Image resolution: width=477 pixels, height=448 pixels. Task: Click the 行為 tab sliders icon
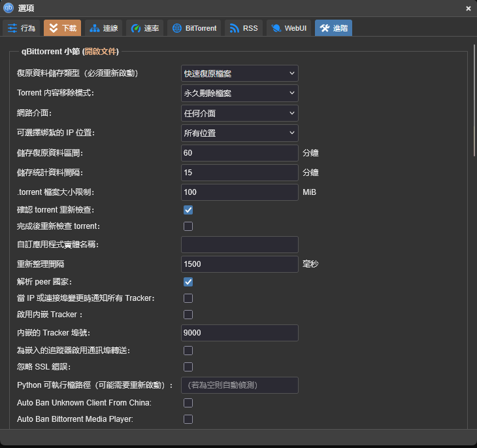click(x=12, y=28)
